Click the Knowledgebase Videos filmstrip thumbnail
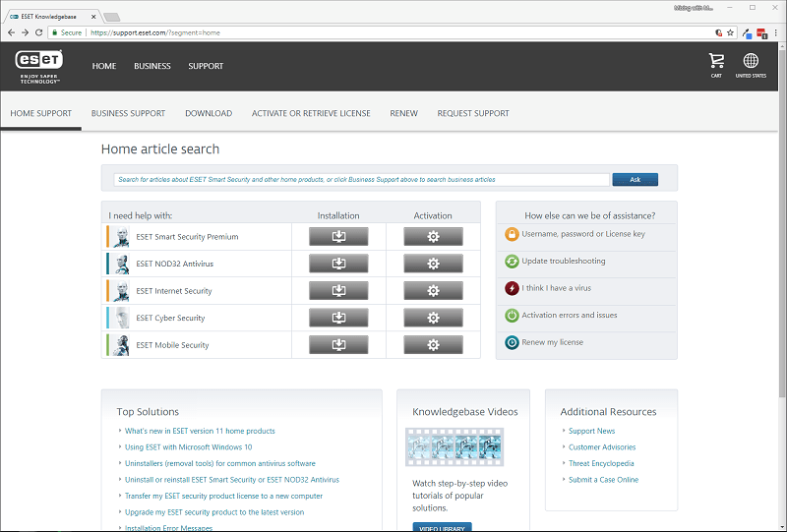 point(454,446)
